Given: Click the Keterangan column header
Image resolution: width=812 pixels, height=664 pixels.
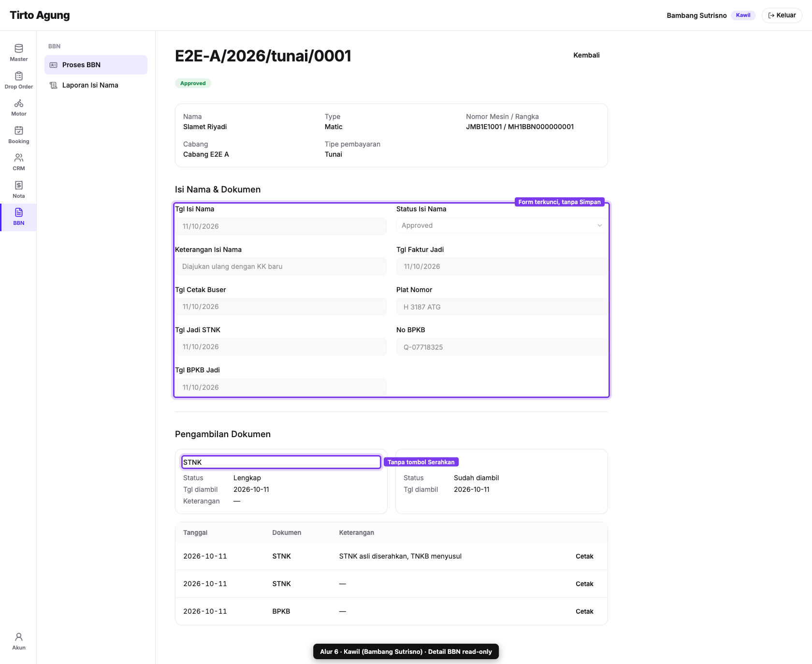Looking at the screenshot, I should [357, 532].
